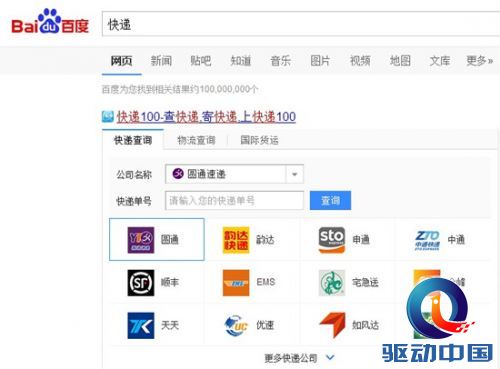The width and height of the screenshot is (500, 369).
Task: Select the SF 顺丰 courier logo
Action: coord(141,283)
